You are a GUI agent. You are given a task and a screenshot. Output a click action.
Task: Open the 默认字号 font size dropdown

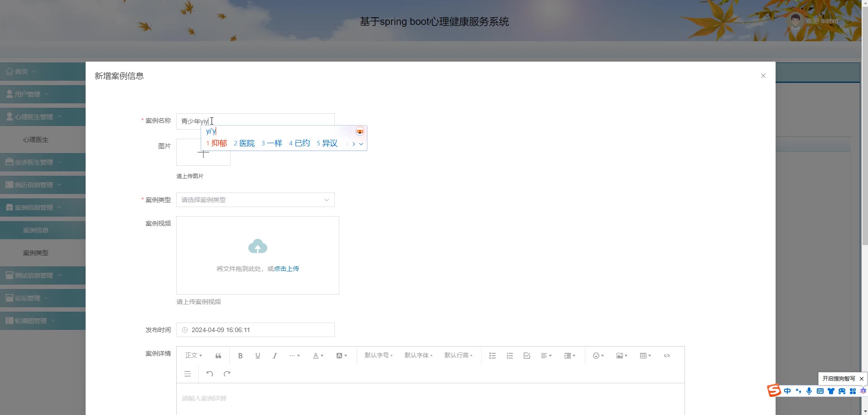(x=379, y=356)
